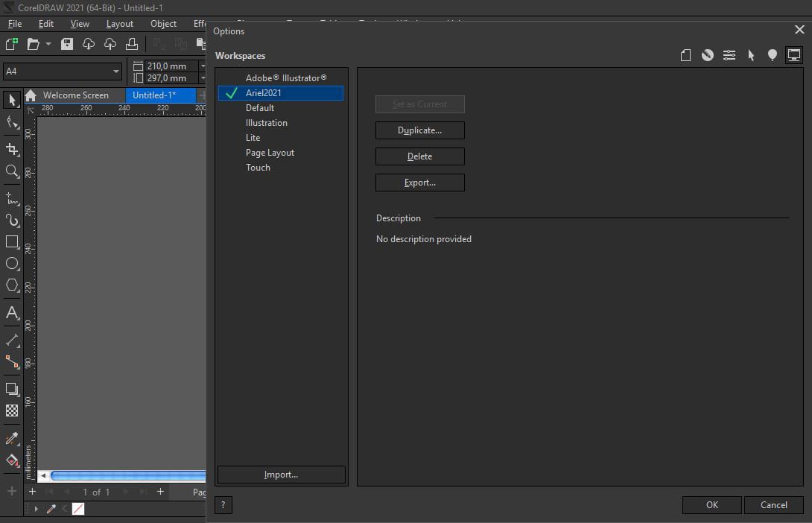Open the CorelDRAW options pencil icon

click(708, 55)
